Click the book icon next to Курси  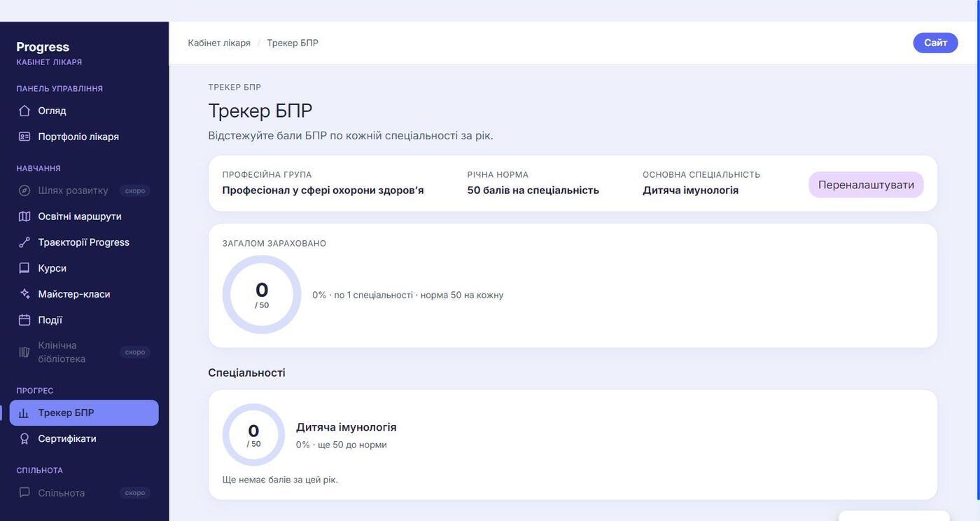pyautogui.click(x=24, y=268)
